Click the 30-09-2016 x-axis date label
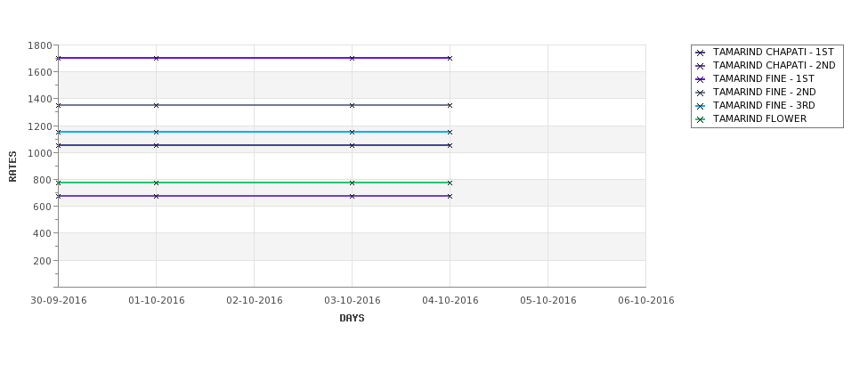 click(x=59, y=300)
